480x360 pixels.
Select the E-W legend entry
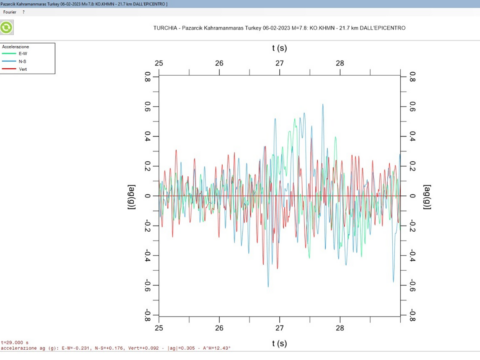(15, 53)
